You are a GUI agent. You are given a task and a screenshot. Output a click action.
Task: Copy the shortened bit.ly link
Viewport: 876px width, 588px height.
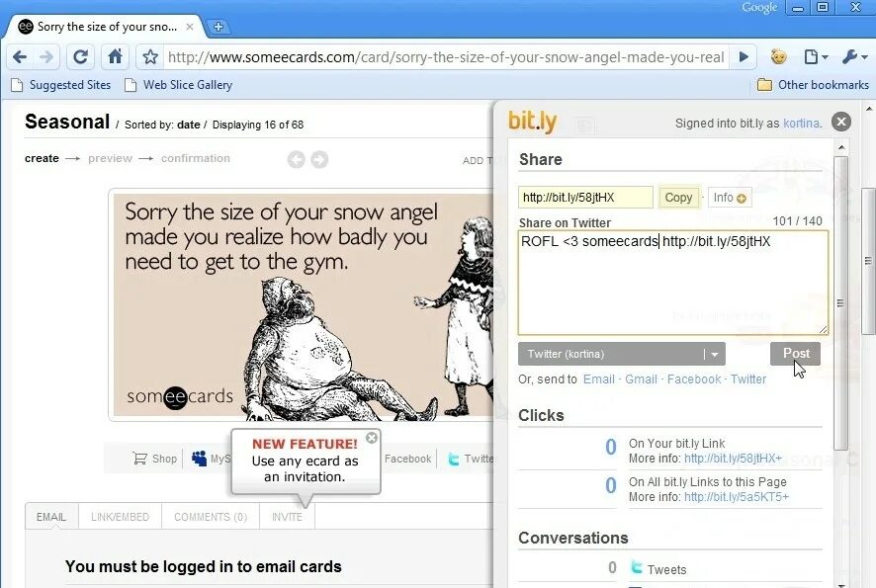pos(678,198)
